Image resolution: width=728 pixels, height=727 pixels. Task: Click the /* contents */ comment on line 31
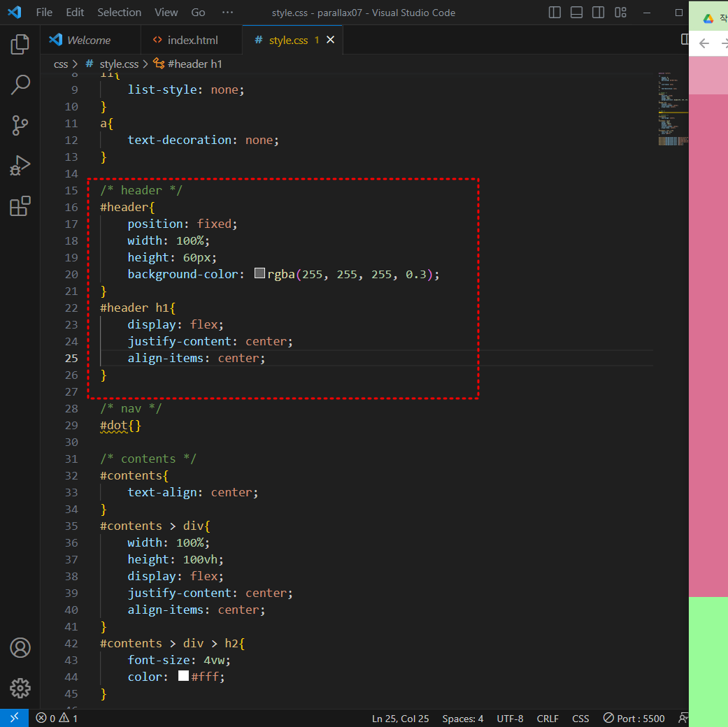click(148, 459)
